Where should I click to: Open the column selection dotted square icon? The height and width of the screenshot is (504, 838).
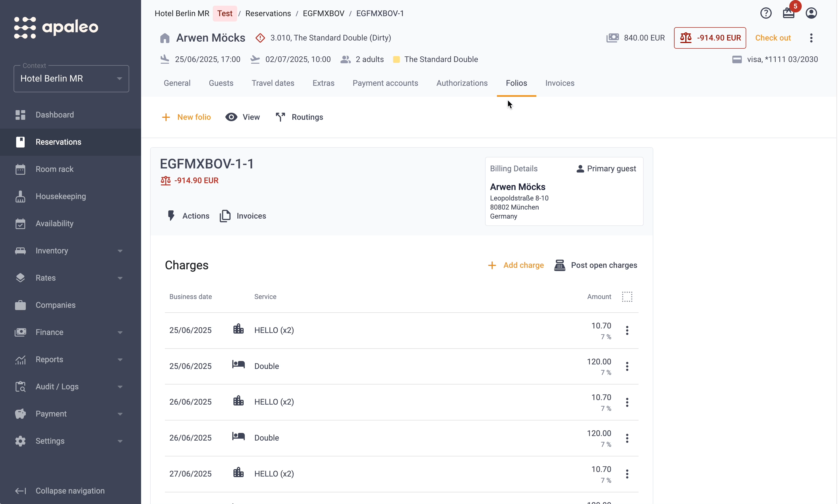(627, 296)
